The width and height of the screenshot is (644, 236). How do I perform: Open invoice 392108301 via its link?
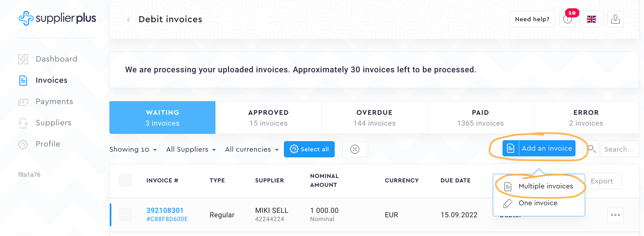[165, 210]
